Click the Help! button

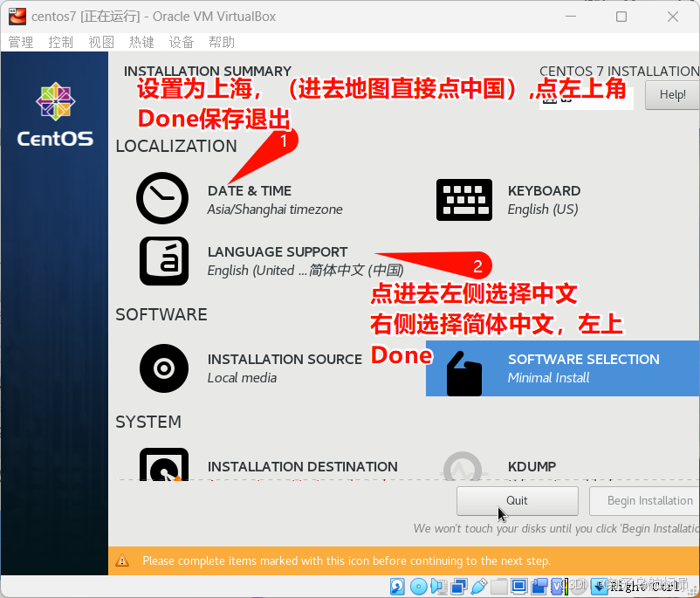pos(672,94)
